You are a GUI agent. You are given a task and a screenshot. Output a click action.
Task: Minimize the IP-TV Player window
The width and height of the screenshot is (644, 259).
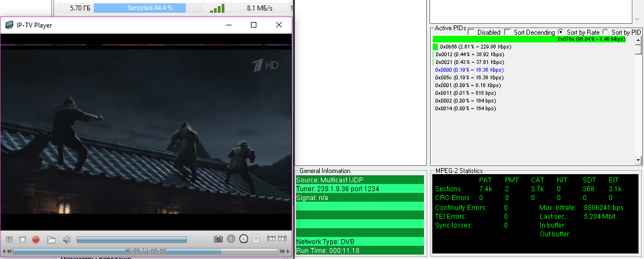[x=228, y=25]
